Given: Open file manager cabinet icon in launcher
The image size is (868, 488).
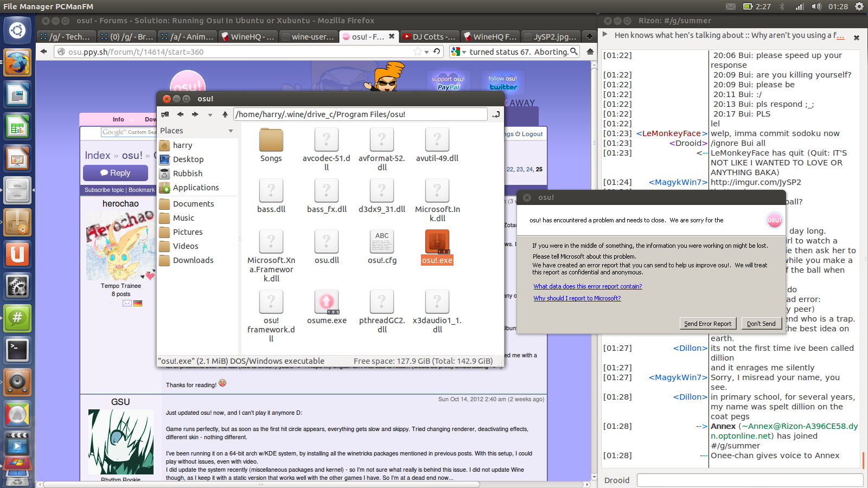Looking at the screenshot, I should coord(17,191).
